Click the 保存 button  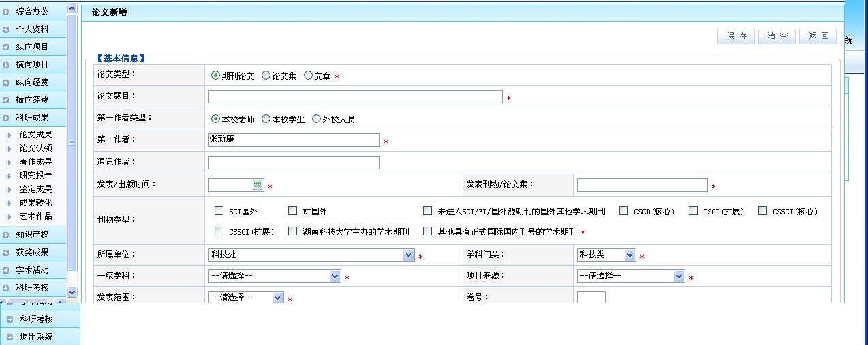coord(736,37)
